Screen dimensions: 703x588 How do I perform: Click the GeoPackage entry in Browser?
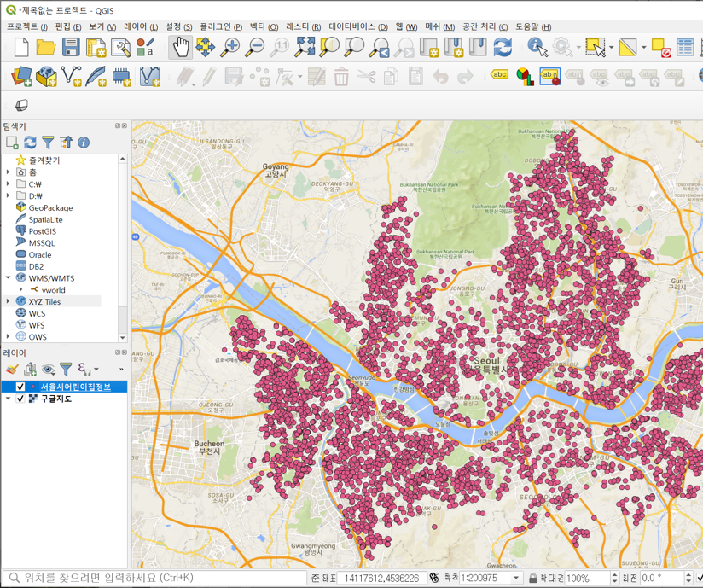click(49, 207)
